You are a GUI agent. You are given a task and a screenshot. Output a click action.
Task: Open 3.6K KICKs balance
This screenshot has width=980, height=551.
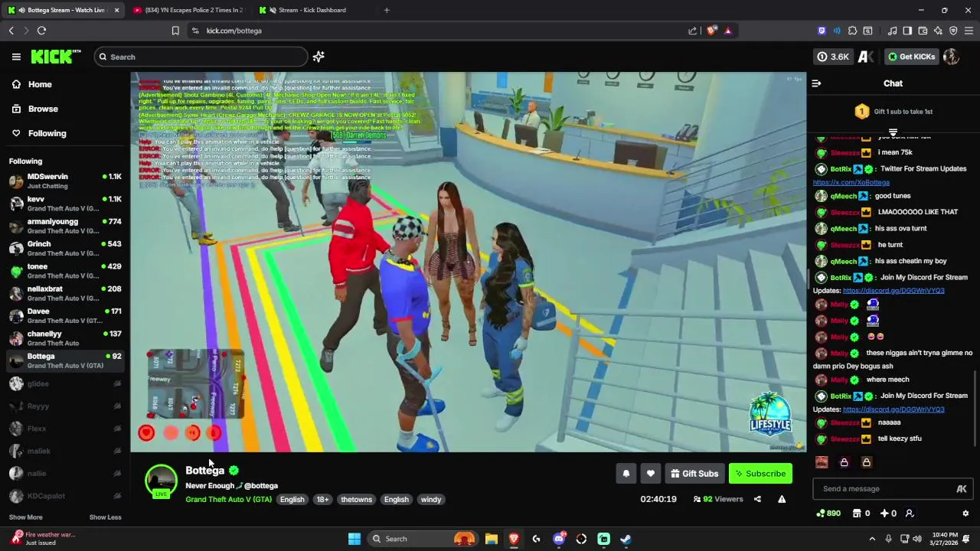point(833,57)
